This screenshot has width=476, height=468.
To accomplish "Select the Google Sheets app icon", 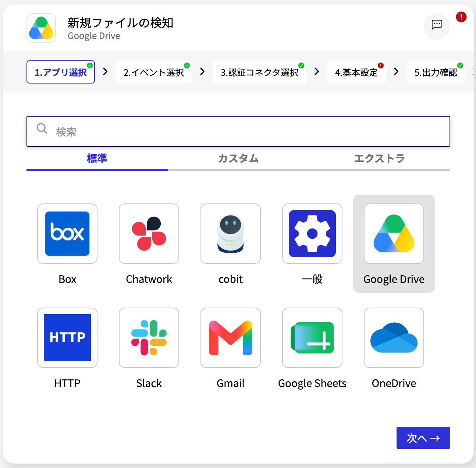I will [x=312, y=338].
